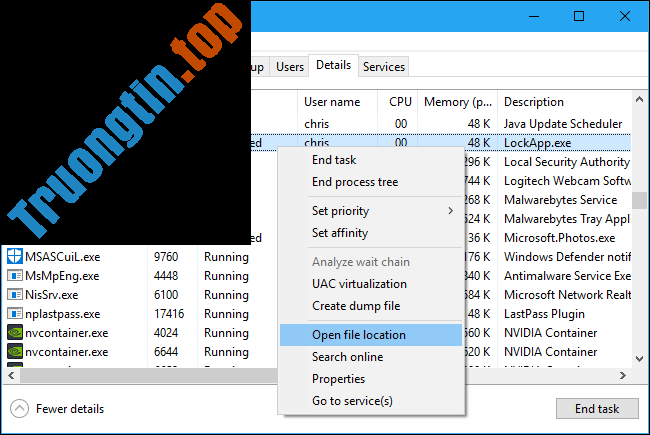650x435 pixels.
Task: Click the NVIDIA icon of nvcontainer.exe PID 4024
Action: [x=15, y=333]
